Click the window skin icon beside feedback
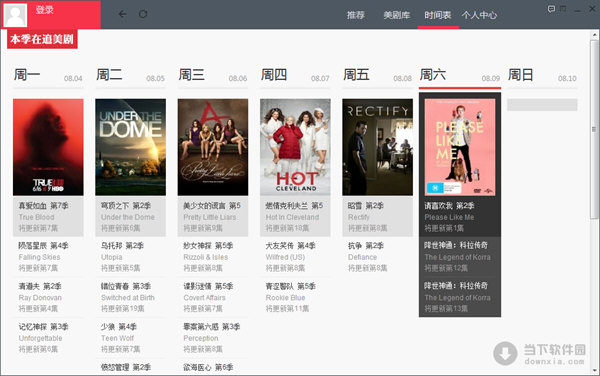Viewport: 600px width, 376px height. (x=563, y=8)
